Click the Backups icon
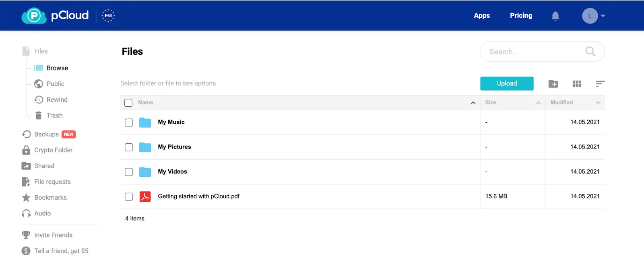The image size is (644, 271). coord(26,134)
